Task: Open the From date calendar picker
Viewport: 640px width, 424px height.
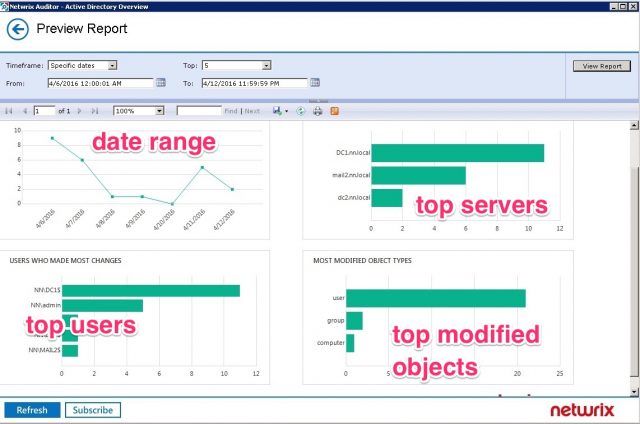Action: click(x=161, y=82)
